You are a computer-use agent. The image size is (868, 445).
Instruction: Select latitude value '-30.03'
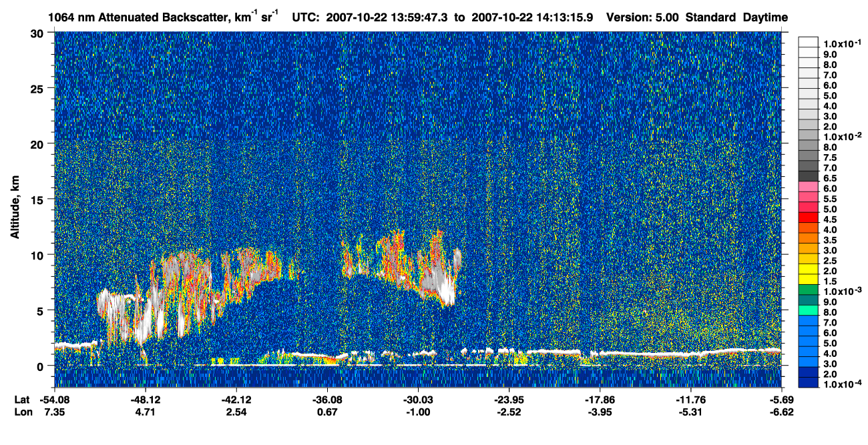418,400
